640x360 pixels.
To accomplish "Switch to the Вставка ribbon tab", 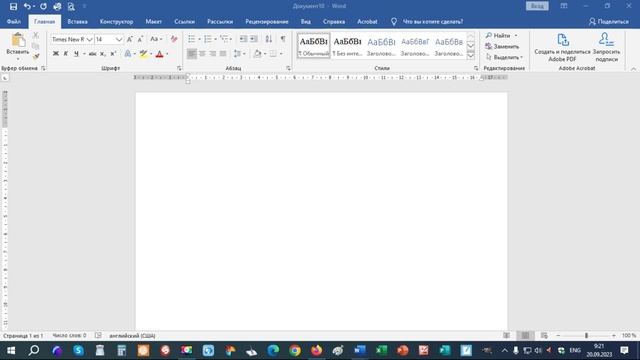I will click(78, 22).
